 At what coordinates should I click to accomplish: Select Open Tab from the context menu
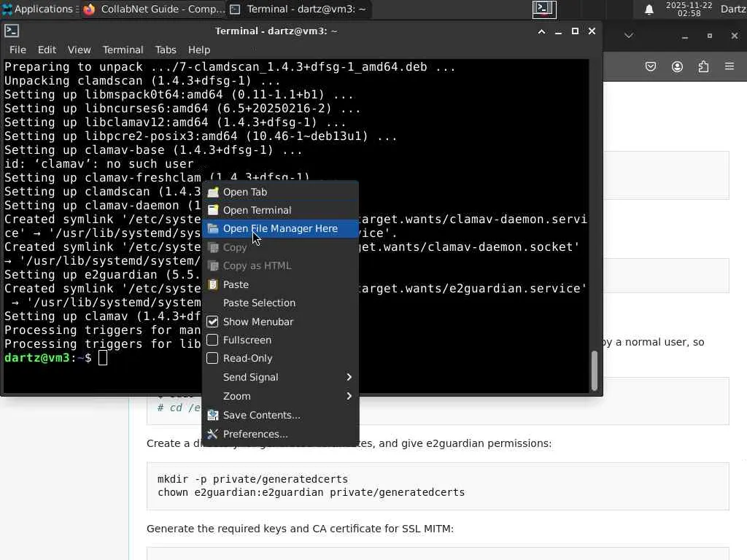(281, 192)
